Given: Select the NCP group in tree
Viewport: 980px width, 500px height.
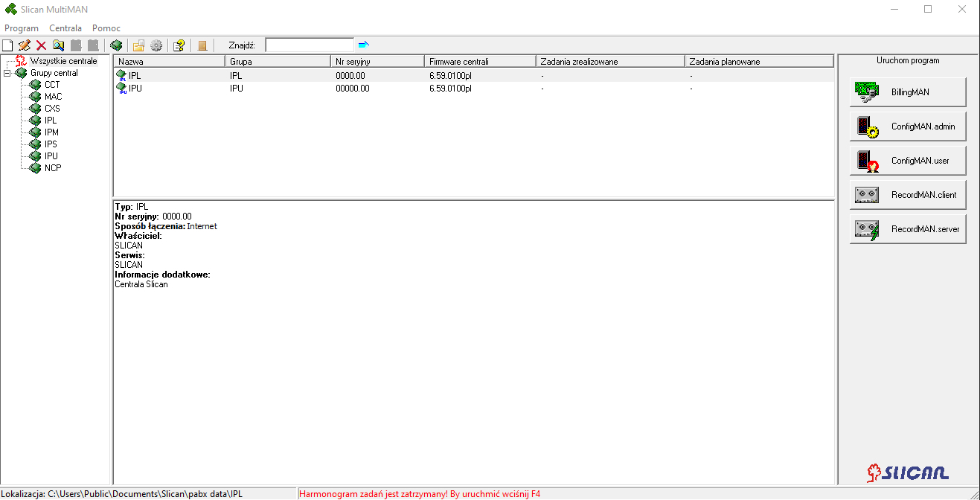Looking at the screenshot, I should [53, 168].
